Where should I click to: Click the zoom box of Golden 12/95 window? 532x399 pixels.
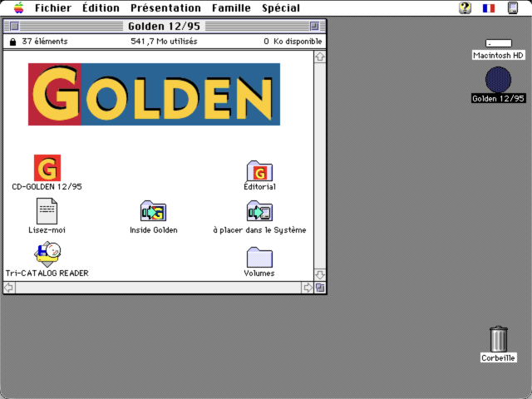coord(314,26)
